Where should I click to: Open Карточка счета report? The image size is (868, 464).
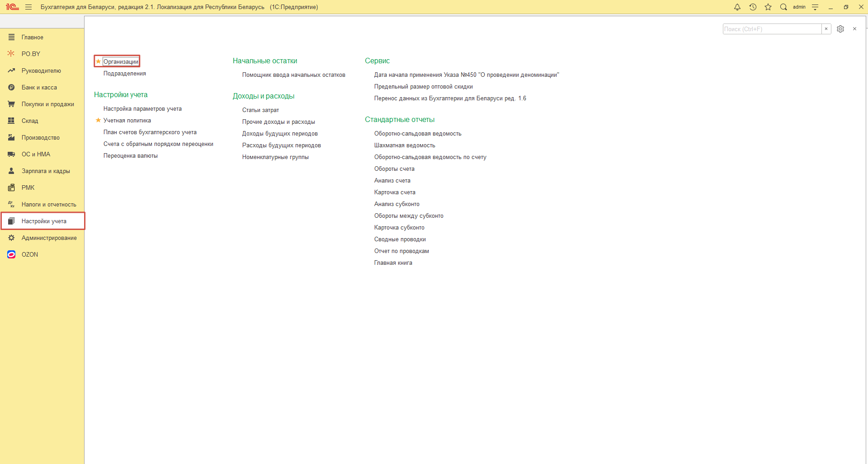[395, 192]
